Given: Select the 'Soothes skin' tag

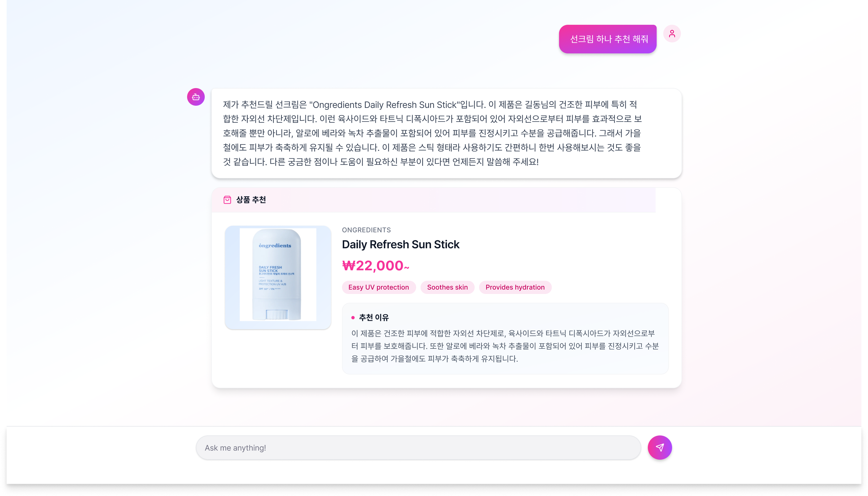Looking at the screenshot, I should point(447,287).
